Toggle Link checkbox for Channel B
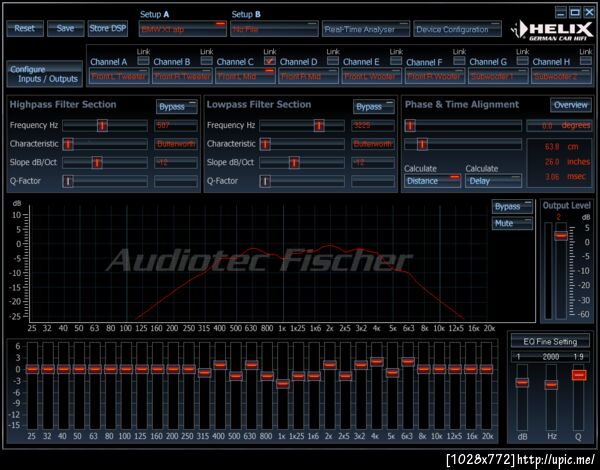This screenshot has width=600, height=470. pyautogui.click(x=207, y=60)
